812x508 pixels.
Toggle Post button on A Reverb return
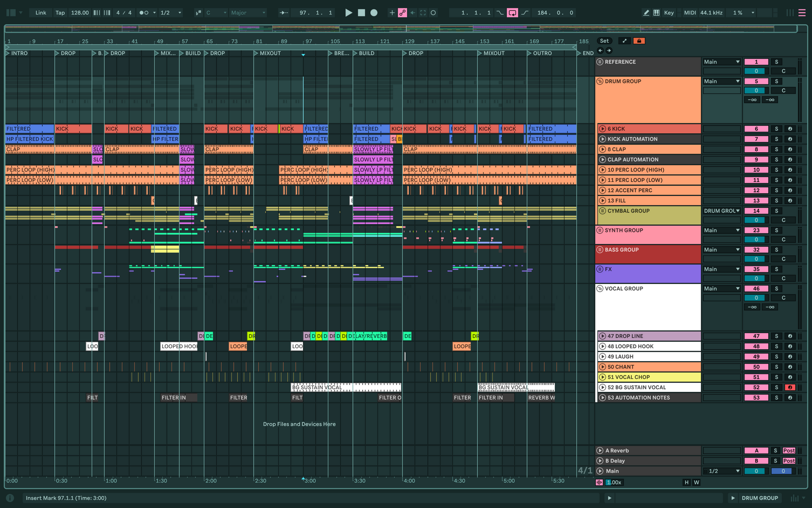(x=789, y=451)
